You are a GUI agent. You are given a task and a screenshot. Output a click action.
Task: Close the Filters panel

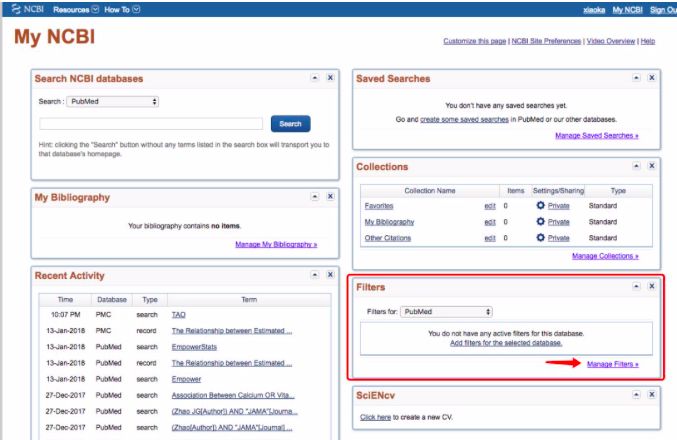[652, 286]
